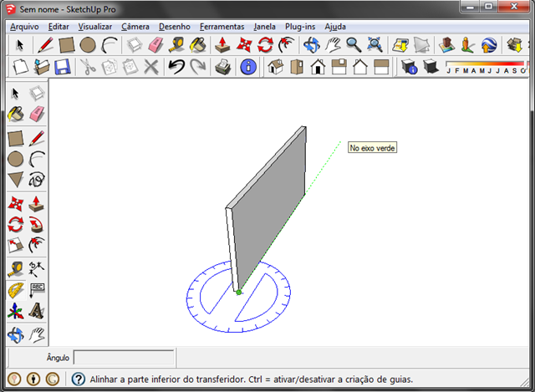Select the Scale tool in left toolbar
Viewport: 535px width, 392px height.
click(16, 245)
